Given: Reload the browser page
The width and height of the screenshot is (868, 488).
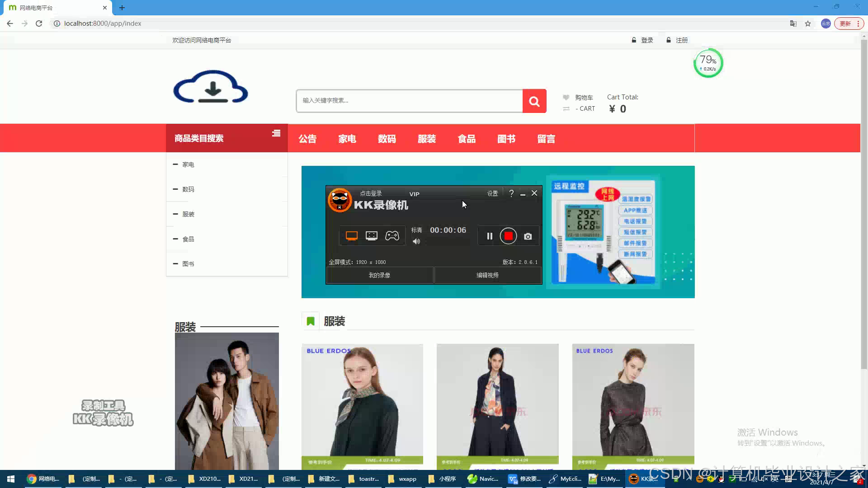Looking at the screenshot, I should (x=39, y=23).
